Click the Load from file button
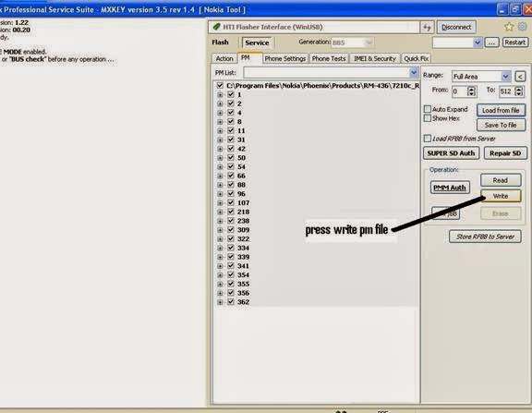Viewport: 532px width, 413px height. pos(501,110)
